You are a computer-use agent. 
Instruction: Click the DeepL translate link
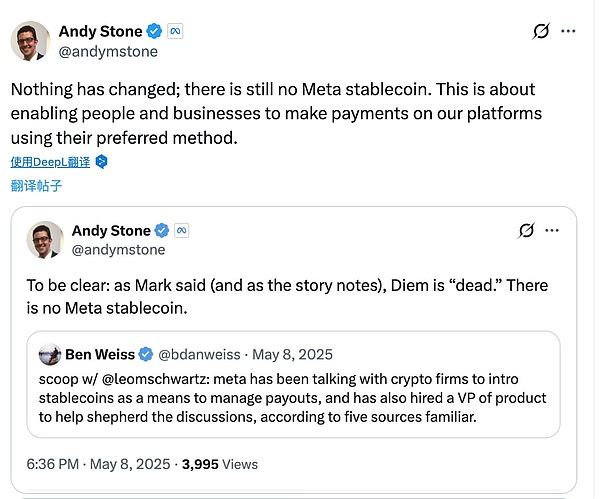click(x=50, y=161)
